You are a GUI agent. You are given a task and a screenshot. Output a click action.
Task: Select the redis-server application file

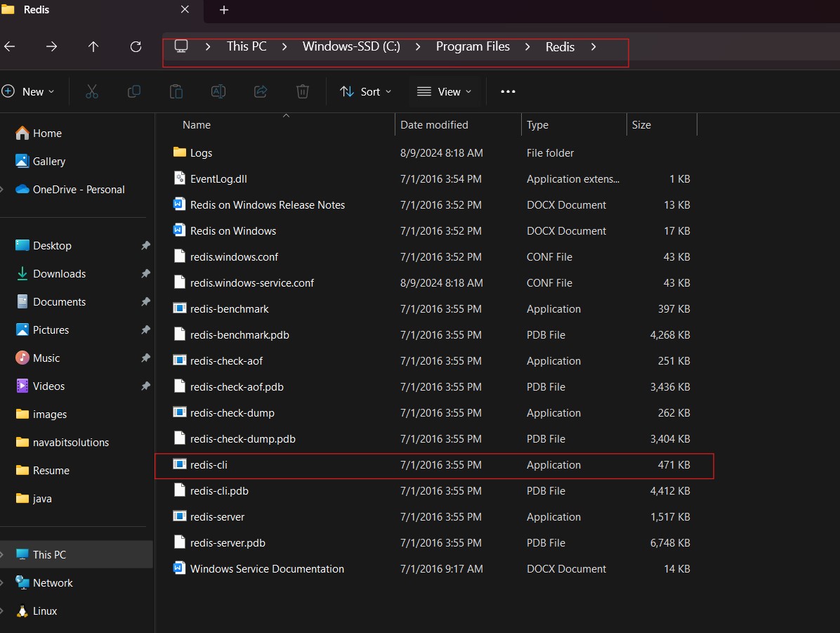tap(217, 517)
